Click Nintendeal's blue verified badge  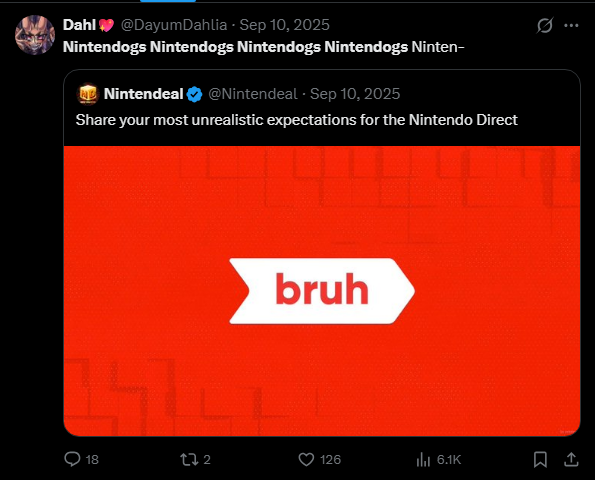[195, 94]
